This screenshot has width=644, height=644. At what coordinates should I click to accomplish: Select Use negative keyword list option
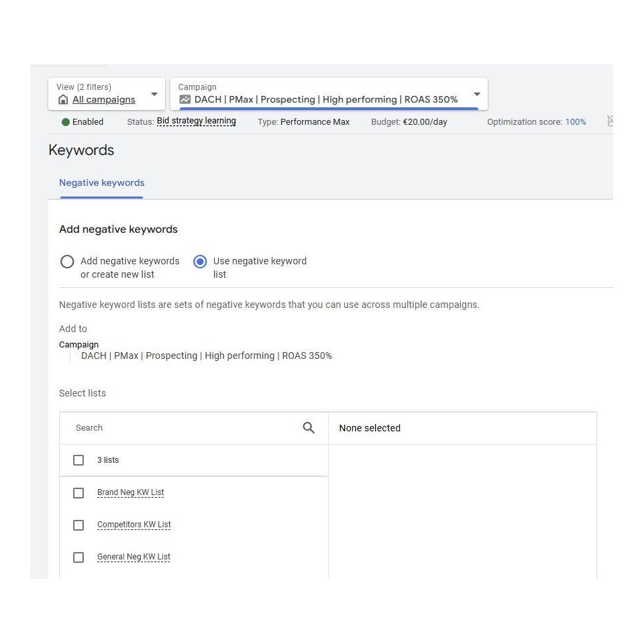coord(200,262)
